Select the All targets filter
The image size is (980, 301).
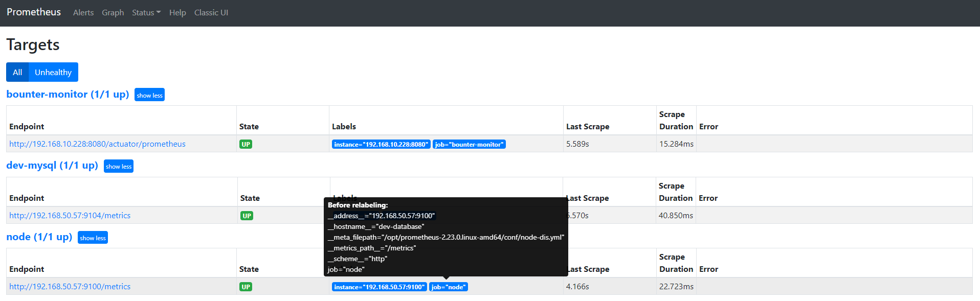(17, 72)
